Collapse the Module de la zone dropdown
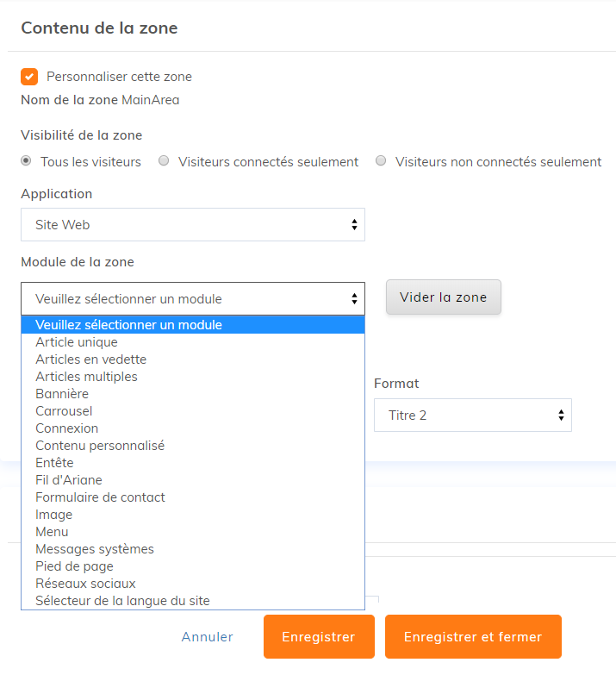This screenshot has height=675, width=616. pyautogui.click(x=193, y=299)
